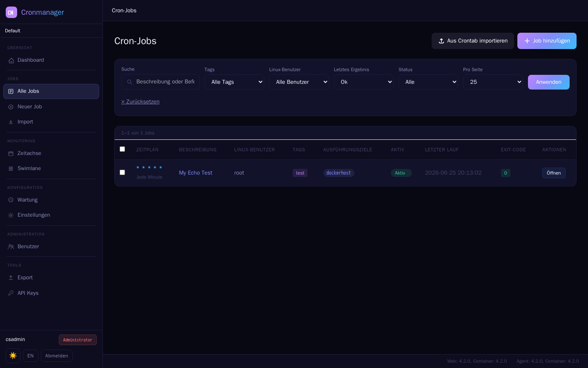Click the Benutzer people icon
588x368 pixels.
11,247
